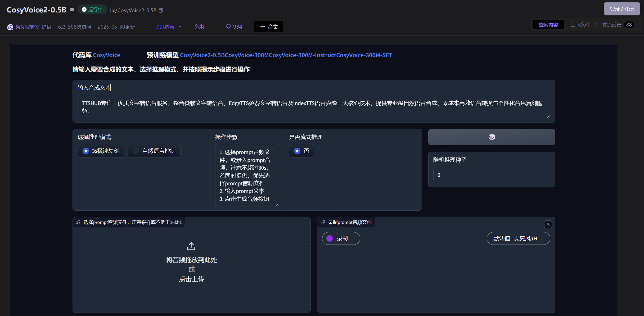Copy the space path iic/CosyVoice2-0.5B
The image size is (644, 316).
161,10
